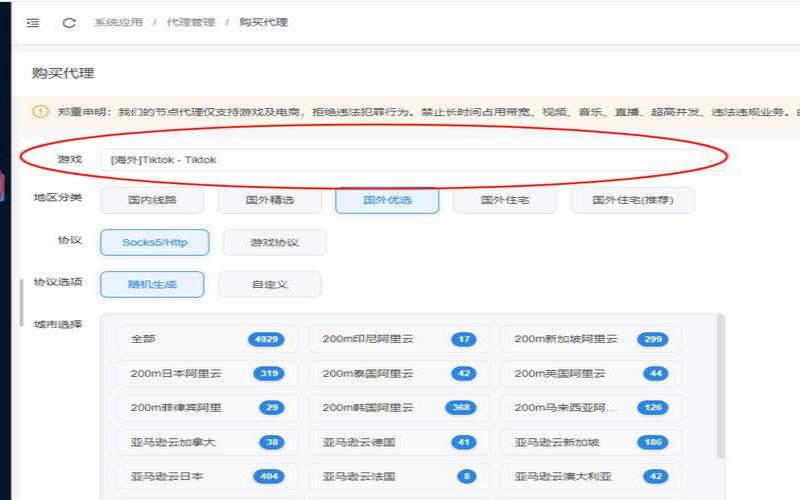
Task: Select the 自定义 protocol option
Action: coord(270,284)
